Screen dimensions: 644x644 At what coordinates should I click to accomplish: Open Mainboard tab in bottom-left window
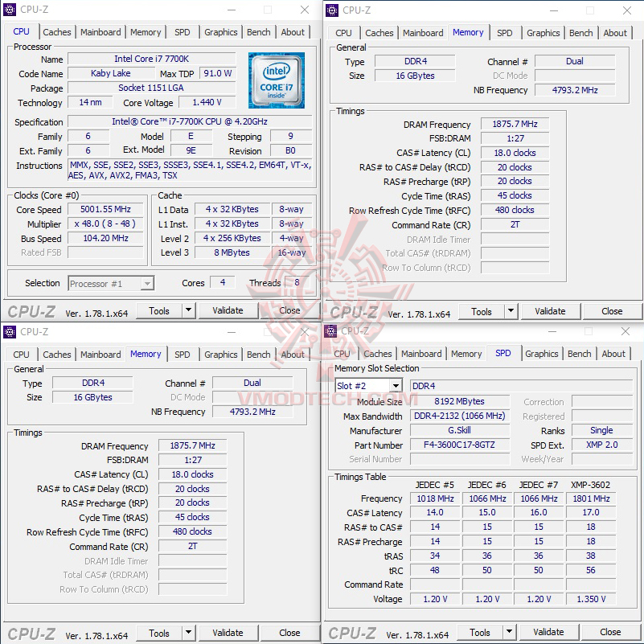tap(100, 355)
